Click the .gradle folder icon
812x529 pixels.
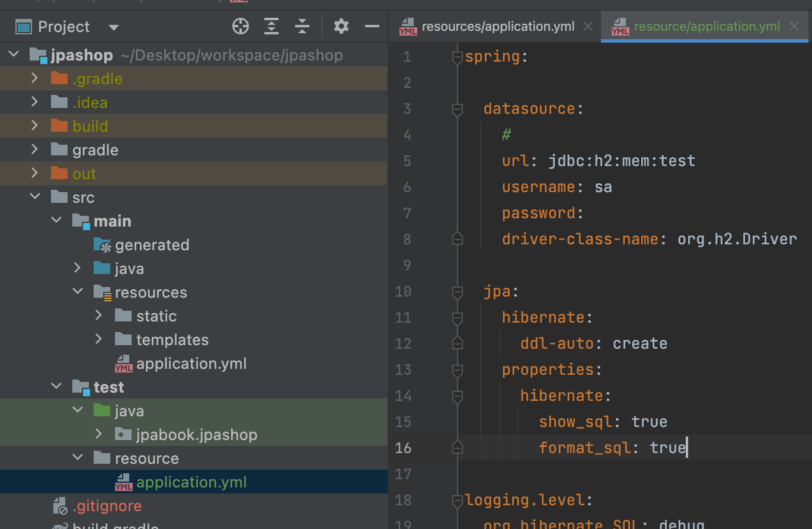[59, 78]
